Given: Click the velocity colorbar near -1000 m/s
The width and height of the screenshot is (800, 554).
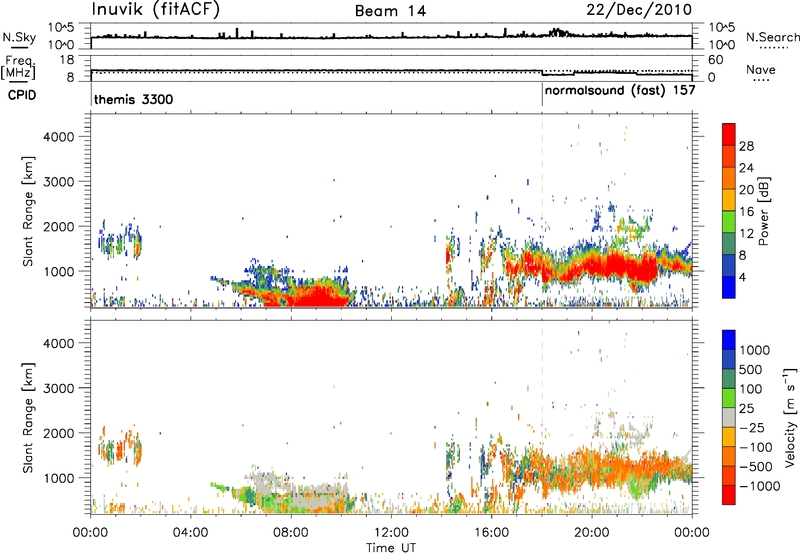Looking at the screenshot, I should 729,486.
